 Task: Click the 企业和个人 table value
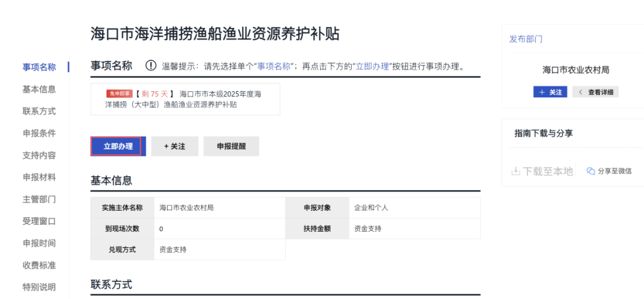(x=371, y=208)
